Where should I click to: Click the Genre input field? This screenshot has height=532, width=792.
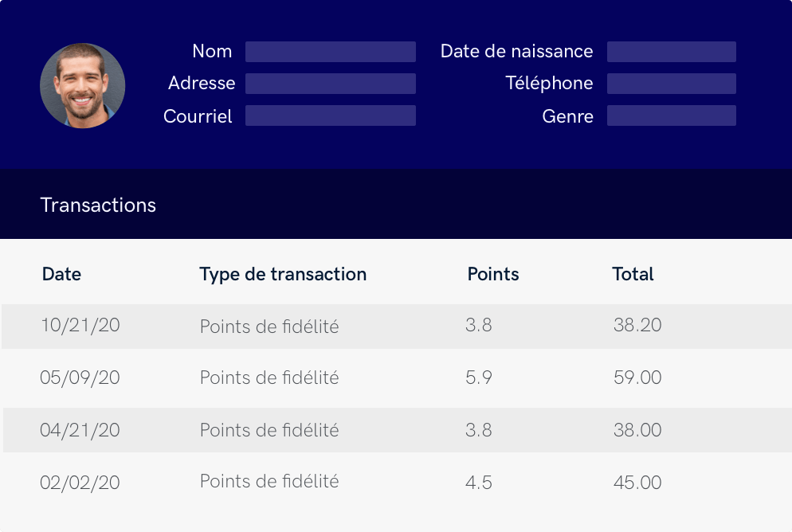671,115
